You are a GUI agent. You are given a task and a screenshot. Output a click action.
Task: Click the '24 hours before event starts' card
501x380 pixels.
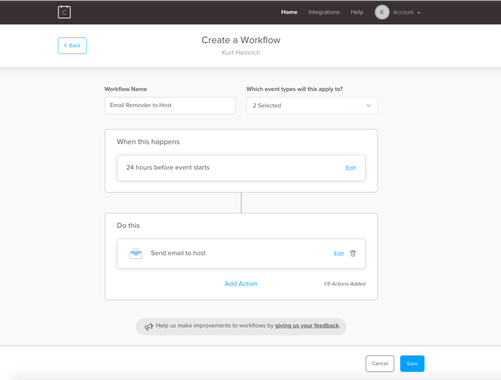tap(241, 168)
